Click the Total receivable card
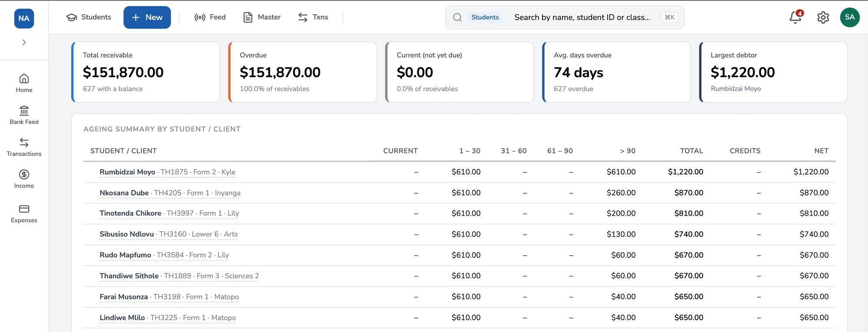This screenshot has height=332, width=868. coord(145,72)
